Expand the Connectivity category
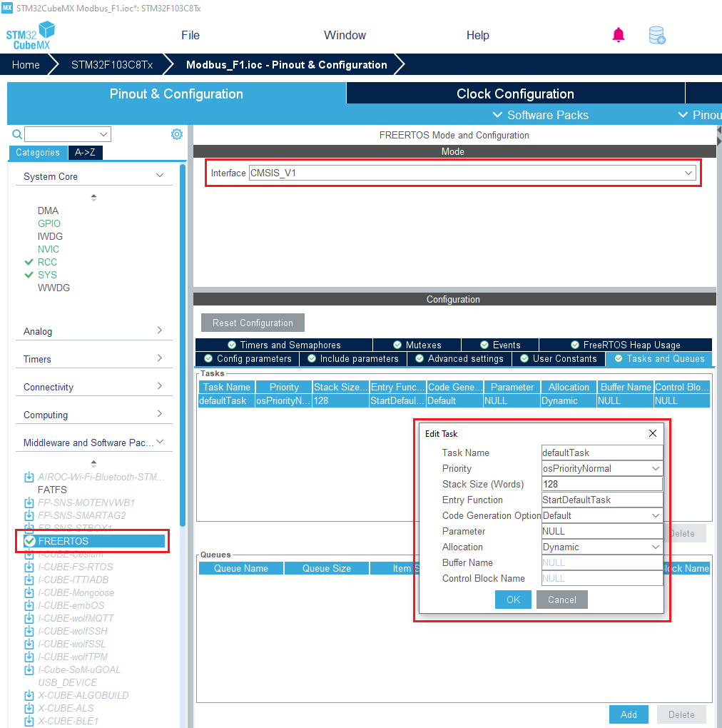Screen dimensions: 722x728 pos(160,386)
